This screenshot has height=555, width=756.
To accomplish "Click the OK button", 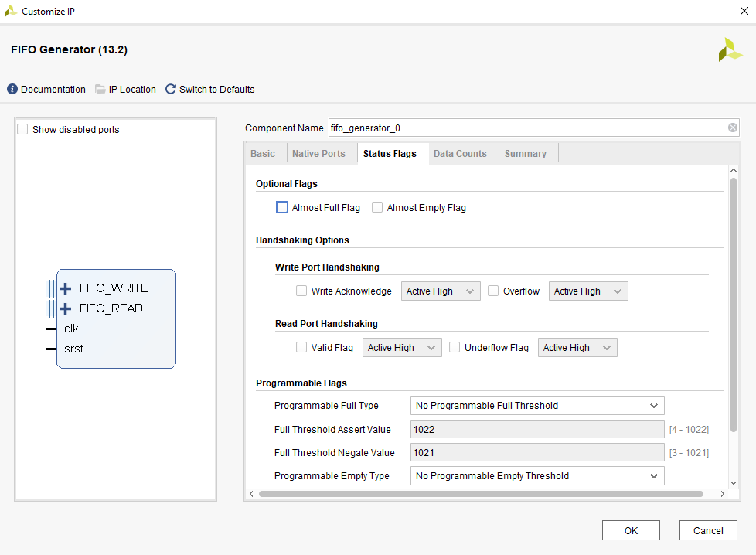I will tap(631, 530).
